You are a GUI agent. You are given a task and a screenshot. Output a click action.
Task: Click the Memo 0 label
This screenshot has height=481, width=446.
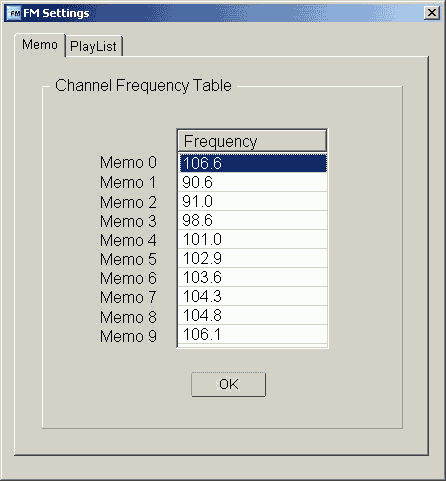click(x=128, y=163)
